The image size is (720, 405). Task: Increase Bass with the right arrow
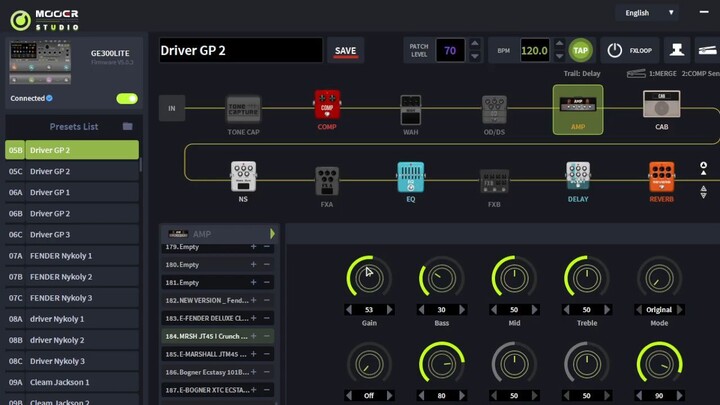pyautogui.click(x=462, y=310)
